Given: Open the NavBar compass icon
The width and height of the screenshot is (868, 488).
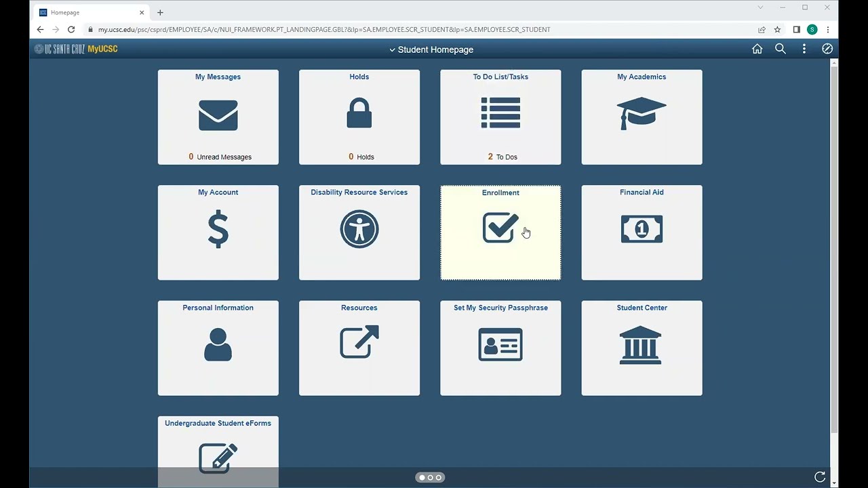Looking at the screenshot, I should click(827, 49).
